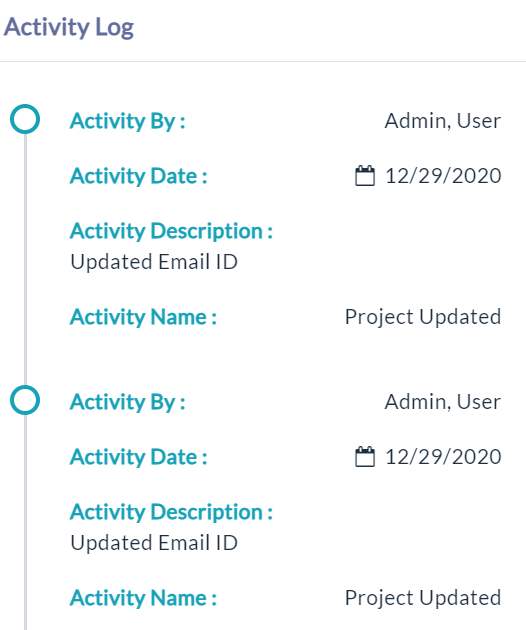Click second entry's Admin, User value
The image size is (526, 630).
pyautogui.click(x=443, y=402)
